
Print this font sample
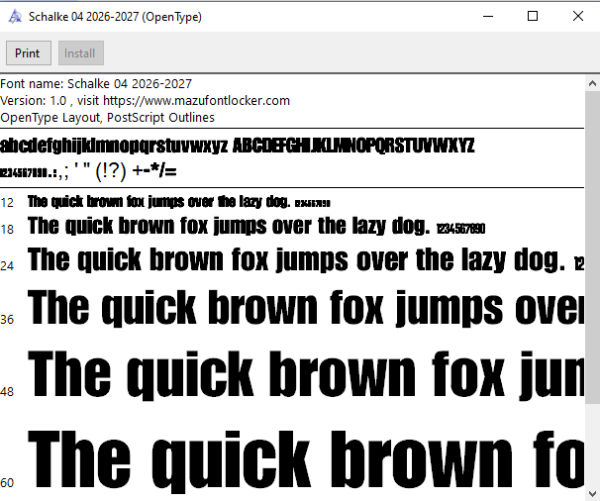(29, 53)
